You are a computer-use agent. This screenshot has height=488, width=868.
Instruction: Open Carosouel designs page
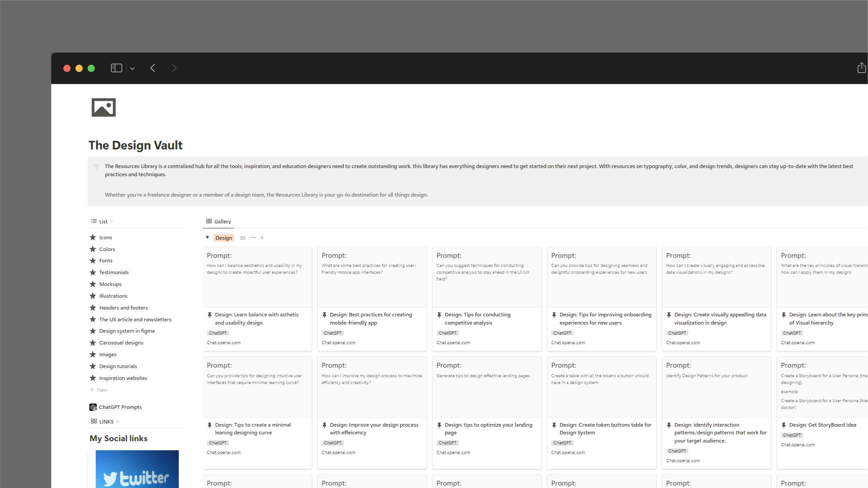click(121, 343)
